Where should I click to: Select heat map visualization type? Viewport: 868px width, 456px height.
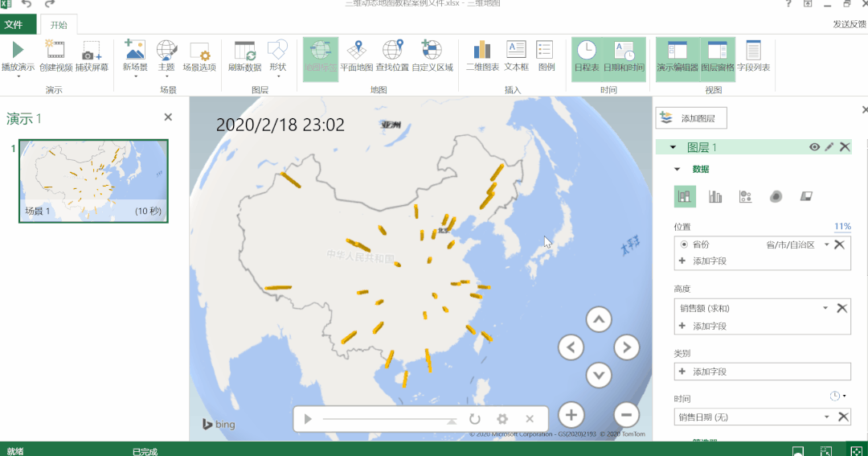tap(776, 196)
